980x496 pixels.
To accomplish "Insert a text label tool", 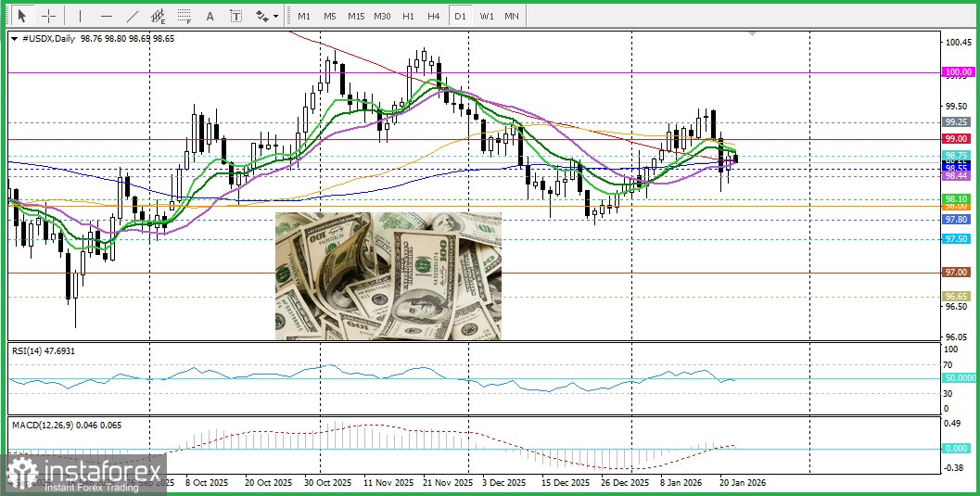I will pos(235,16).
